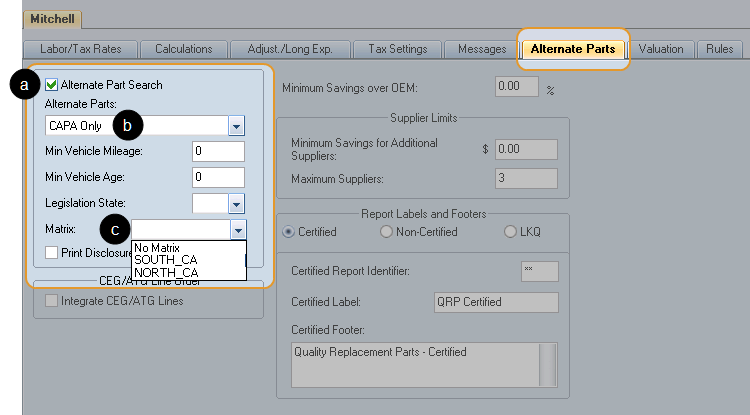This screenshot has height=415, width=750.
Task: Click the Matrix dropdown arrow
Action: (x=236, y=229)
